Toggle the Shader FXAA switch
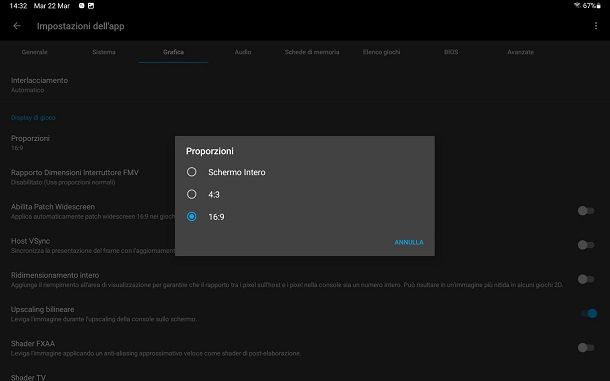The height and width of the screenshot is (381, 610). click(x=586, y=348)
